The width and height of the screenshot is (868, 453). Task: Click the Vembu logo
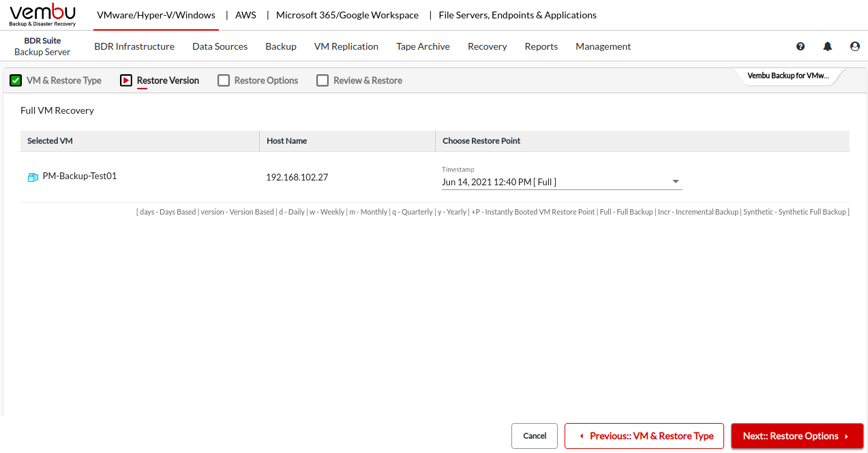pyautogui.click(x=42, y=15)
